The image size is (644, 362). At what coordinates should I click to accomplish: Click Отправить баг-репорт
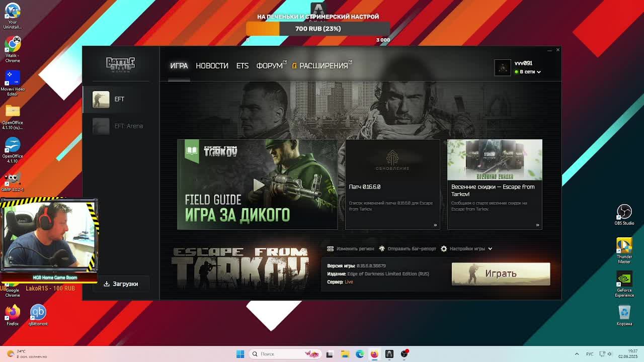[408, 248]
